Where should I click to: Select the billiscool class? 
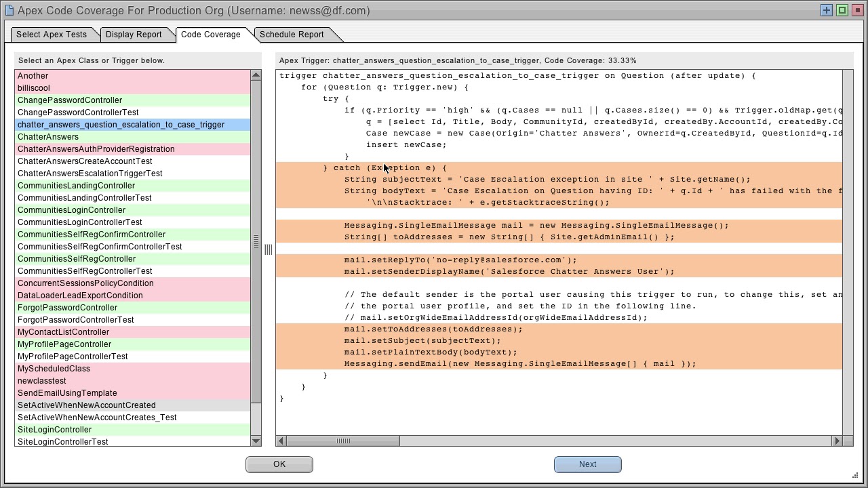[133, 88]
